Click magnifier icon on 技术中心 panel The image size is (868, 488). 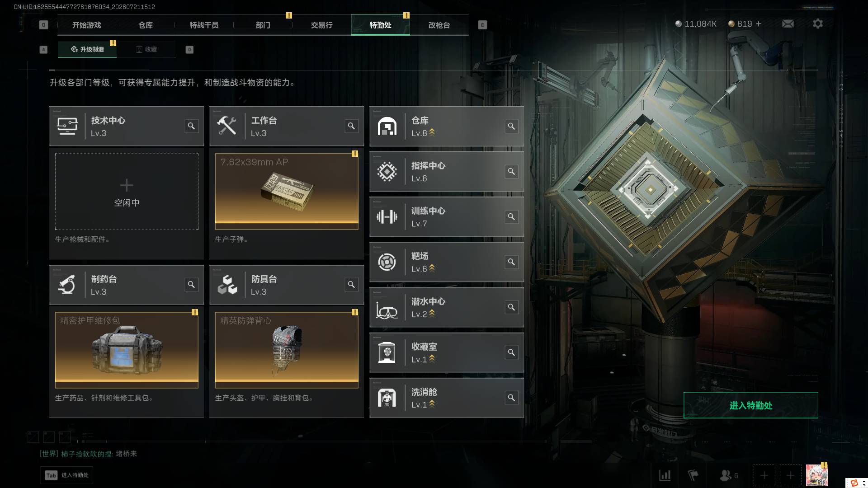pyautogui.click(x=191, y=126)
